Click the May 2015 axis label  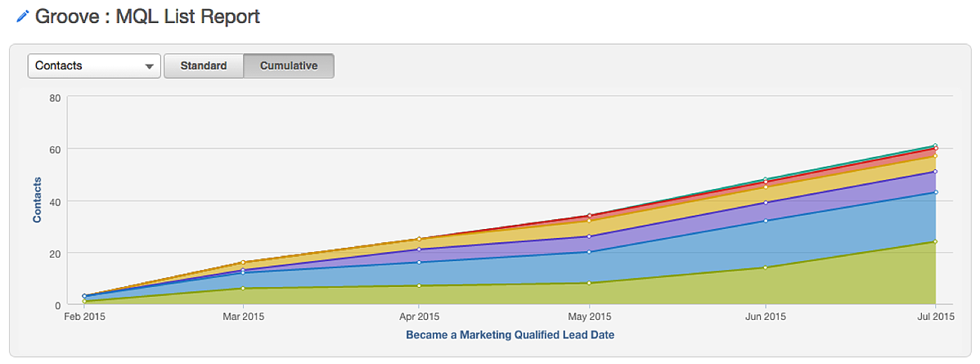pyautogui.click(x=588, y=317)
